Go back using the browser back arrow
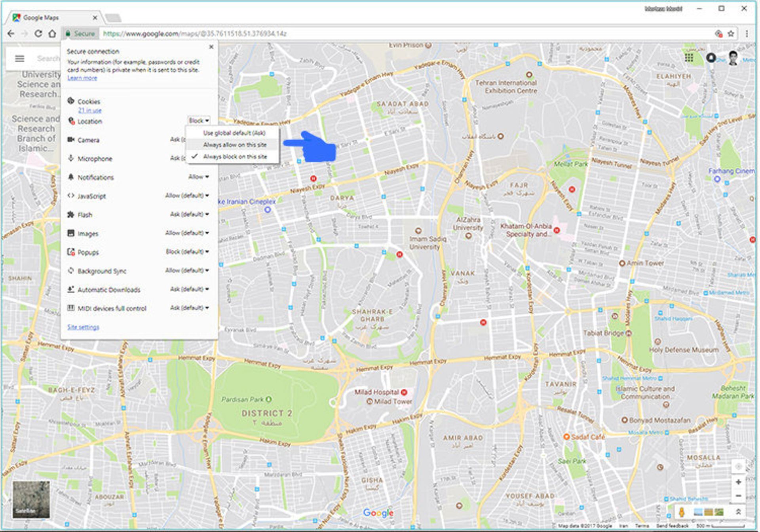This screenshot has height=532, width=760. (11, 34)
